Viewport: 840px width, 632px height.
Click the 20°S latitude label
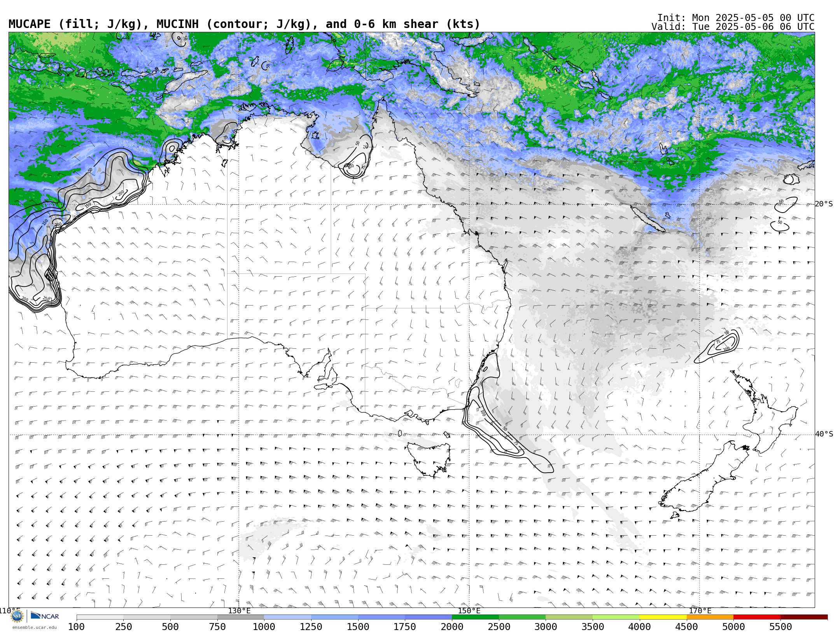pos(824,204)
